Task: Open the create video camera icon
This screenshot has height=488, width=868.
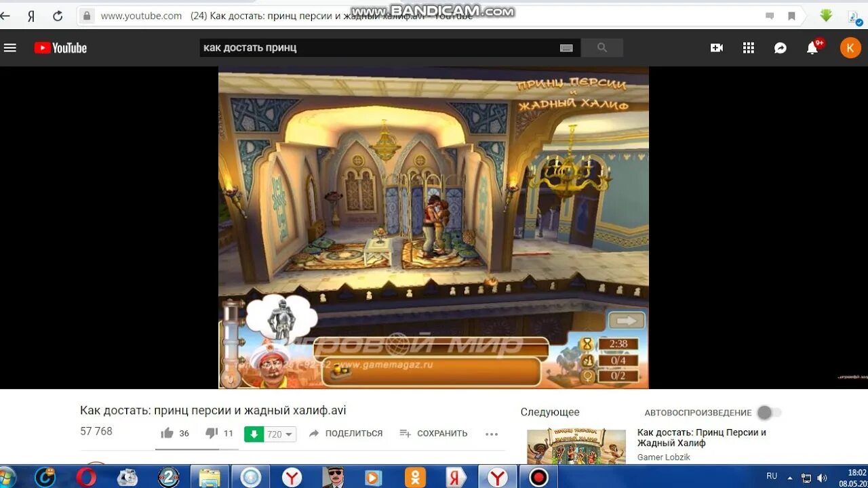Action: [x=717, y=47]
